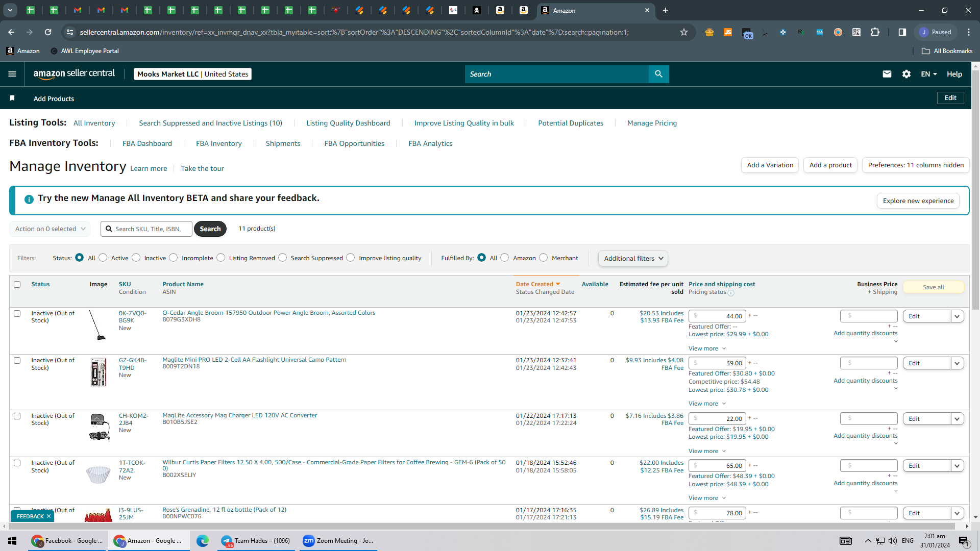
Task: Select Fulfilled By Amazon radio
Action: pos(505,258)
